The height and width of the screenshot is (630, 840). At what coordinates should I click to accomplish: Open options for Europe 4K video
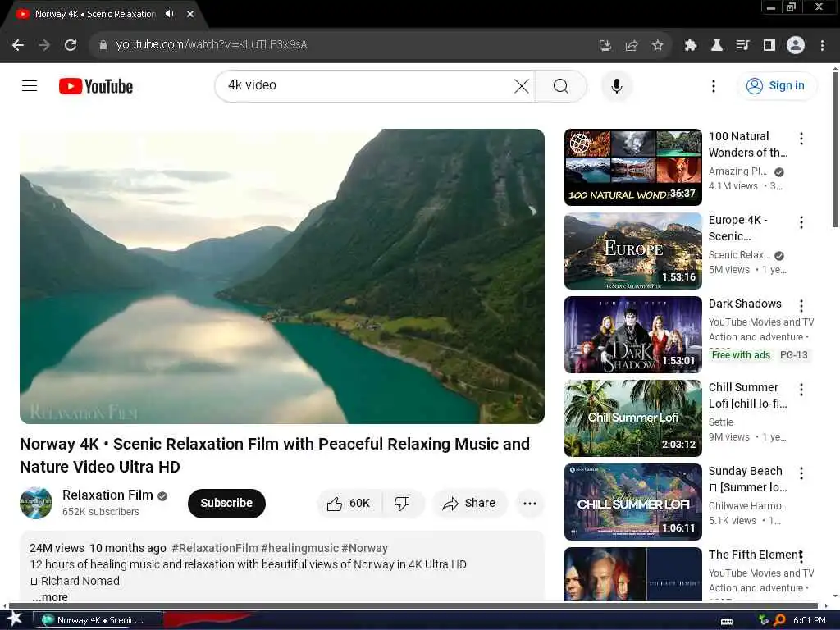(x=801, y=221)
